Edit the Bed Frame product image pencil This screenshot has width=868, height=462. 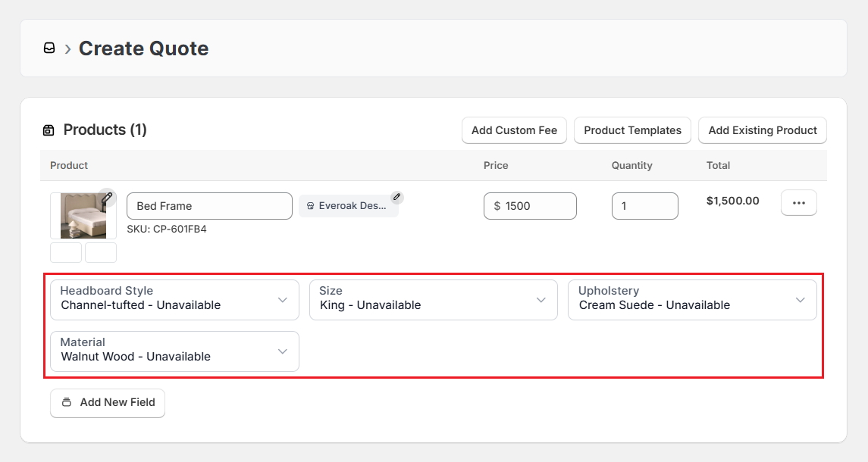[x=107, y=197]
